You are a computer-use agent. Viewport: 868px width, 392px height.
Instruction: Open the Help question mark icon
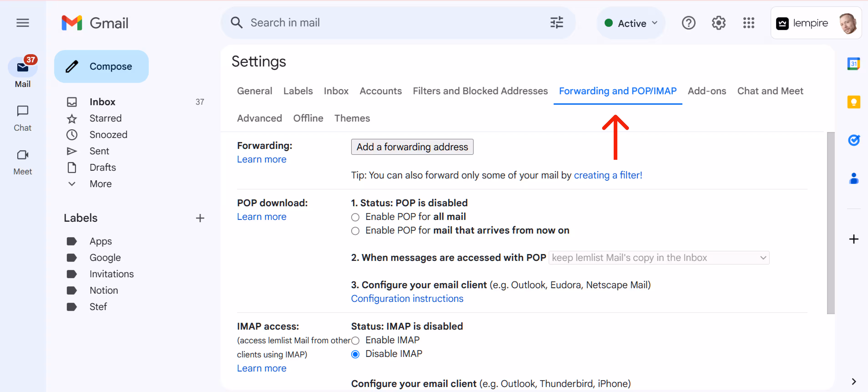[688, 23]
